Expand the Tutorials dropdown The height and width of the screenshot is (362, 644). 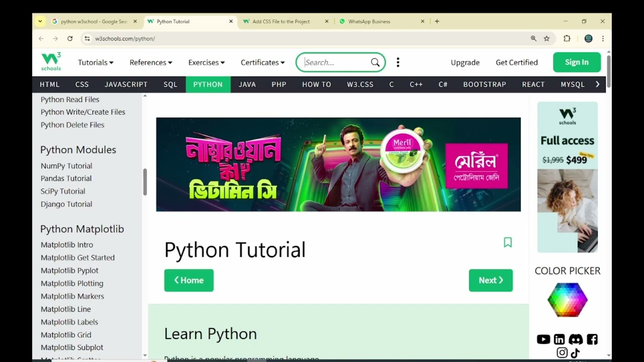click(x=96, y=62)
